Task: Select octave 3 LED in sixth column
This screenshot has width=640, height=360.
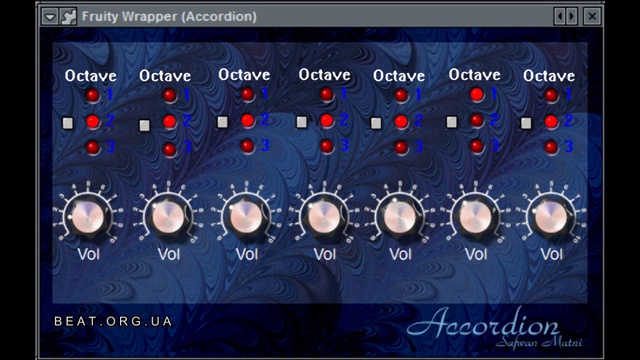Action: click(477, 146)
